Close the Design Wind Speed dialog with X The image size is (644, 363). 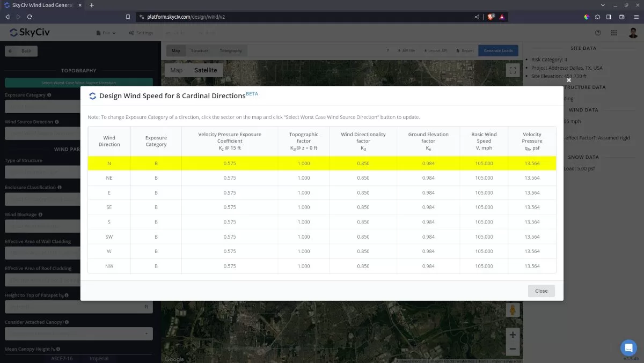click(x=569, y=80)
